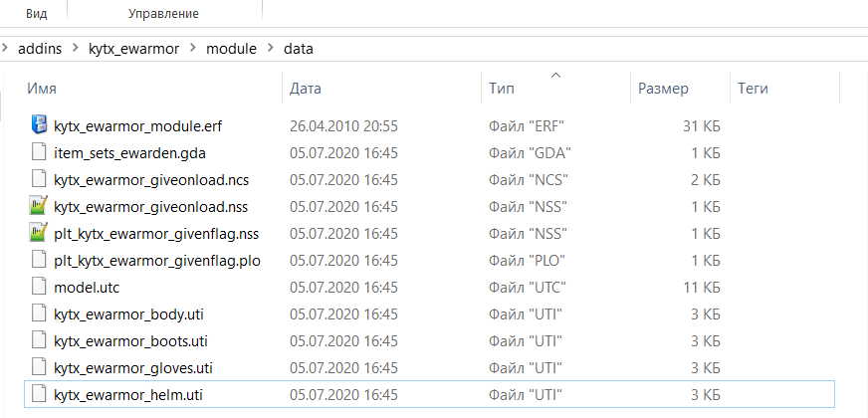The image size is (868, 418).
Task: Expand the chevron between module and data
Action: [271, 48]
